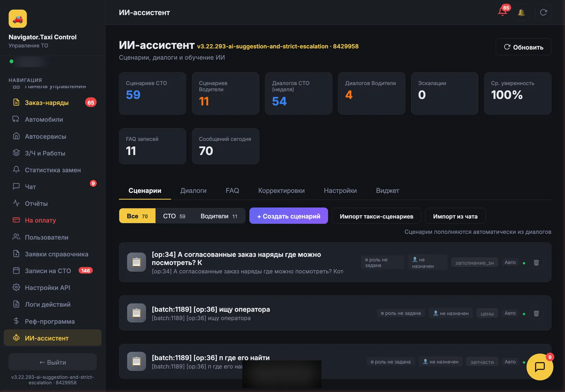Screen dimensions: 565x392
Task: Open На оплату section
Action: click(52, 220)
